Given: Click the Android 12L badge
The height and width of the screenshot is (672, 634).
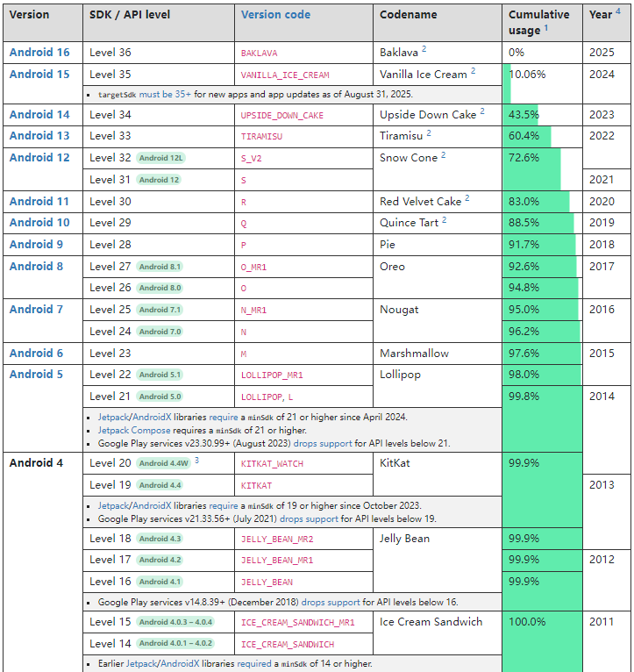Looking at the screenshot, I should 160,158.
